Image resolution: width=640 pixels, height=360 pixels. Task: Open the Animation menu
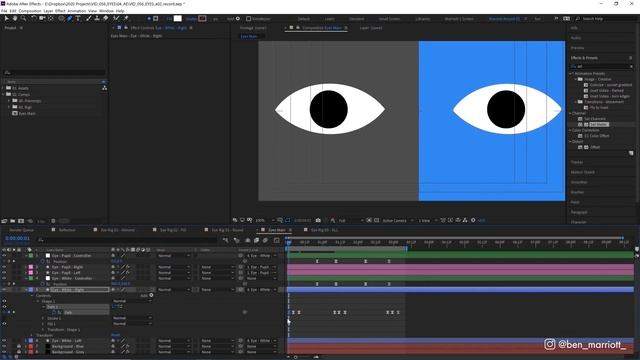[x=77, y=11]
